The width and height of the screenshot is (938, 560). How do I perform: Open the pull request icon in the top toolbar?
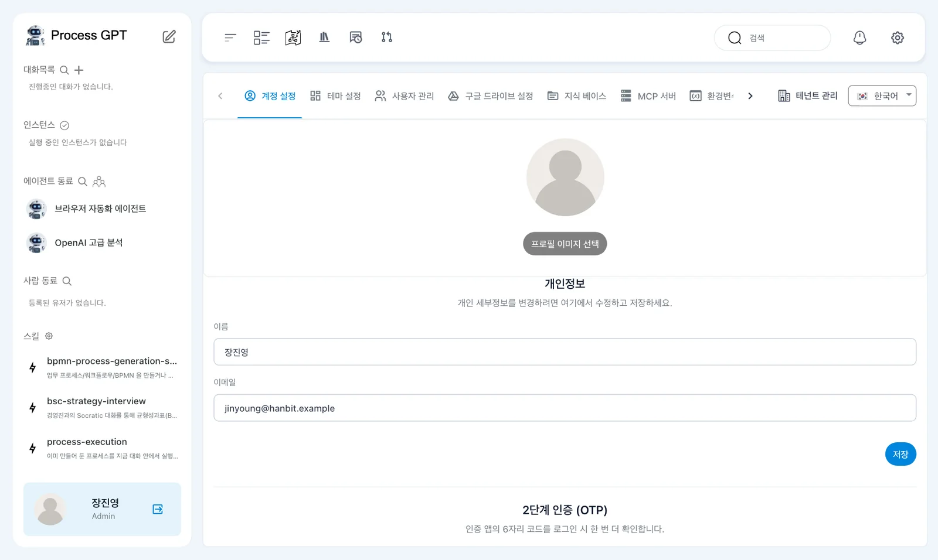(387, 37)
